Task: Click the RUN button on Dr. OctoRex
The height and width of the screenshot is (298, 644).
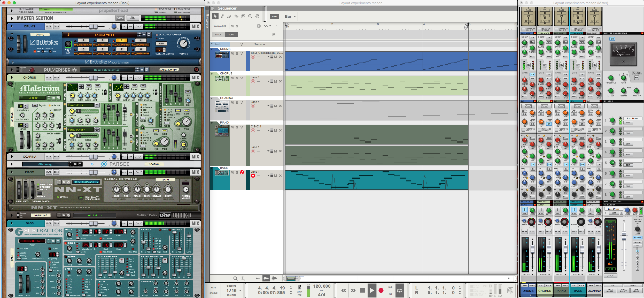Action: click(x=161, y=43)
